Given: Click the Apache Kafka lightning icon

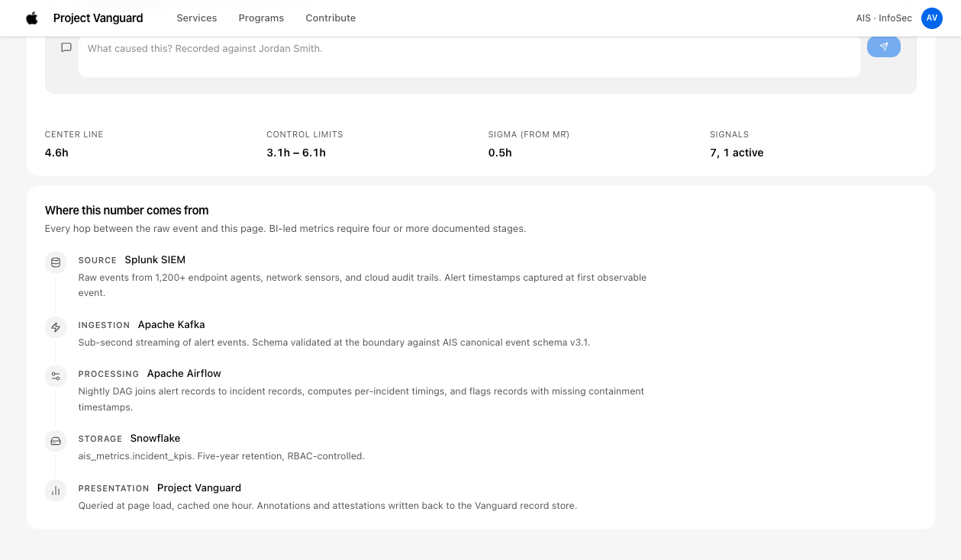Looking at the screenshot, I should click(x=56, y=327).
